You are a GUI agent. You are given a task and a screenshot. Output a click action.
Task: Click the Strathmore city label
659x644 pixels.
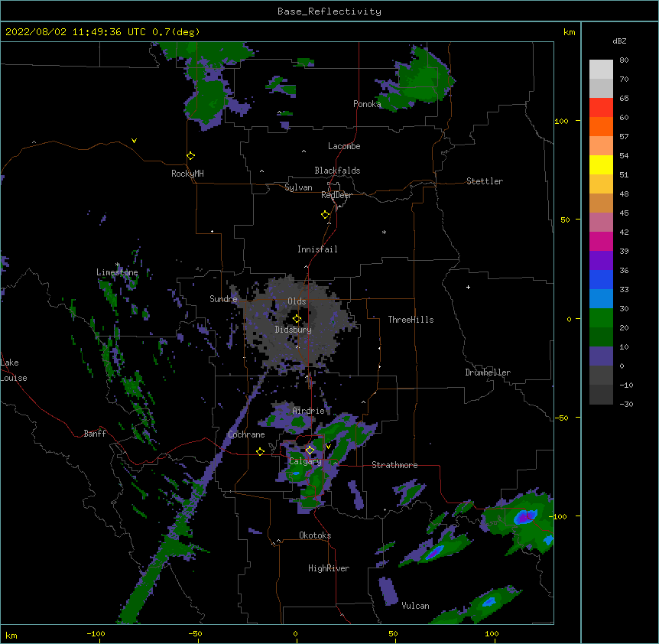(x=394, y=465)
